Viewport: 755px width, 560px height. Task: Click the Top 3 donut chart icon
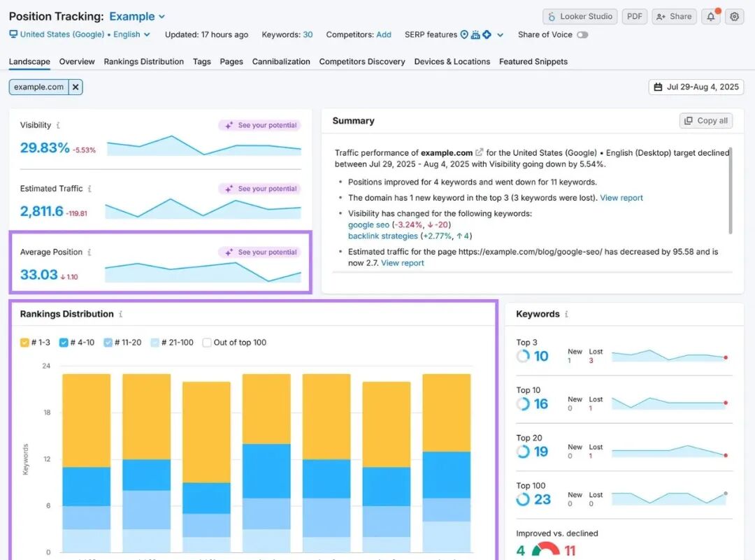coord(523,357)
